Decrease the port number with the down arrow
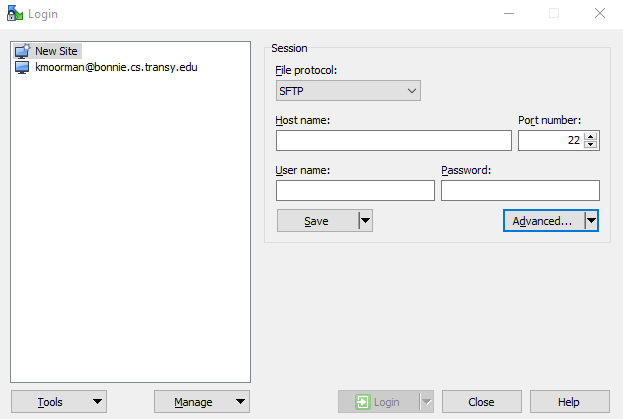This screenshot has width=623, height=419. [591, 145]
